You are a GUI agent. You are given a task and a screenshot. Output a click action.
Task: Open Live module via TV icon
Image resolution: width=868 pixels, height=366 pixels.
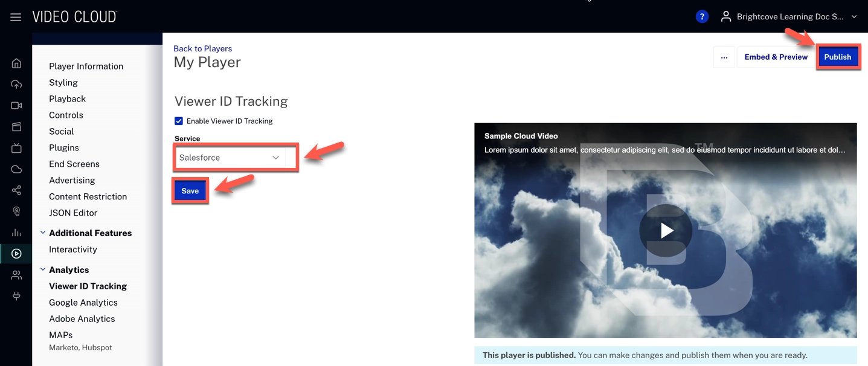pyautogui.click(x=16, y=148)
